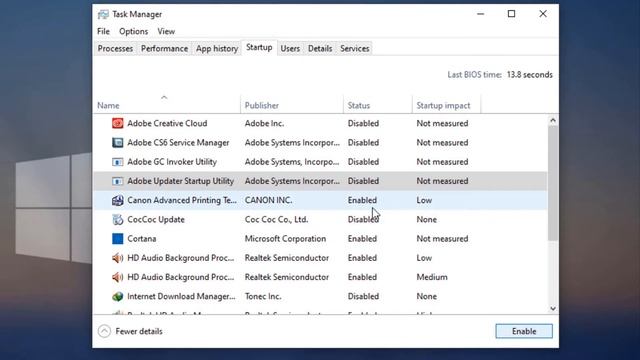Click the Task Manager title bar icon
640x360 pixels.
pos(103,14)
